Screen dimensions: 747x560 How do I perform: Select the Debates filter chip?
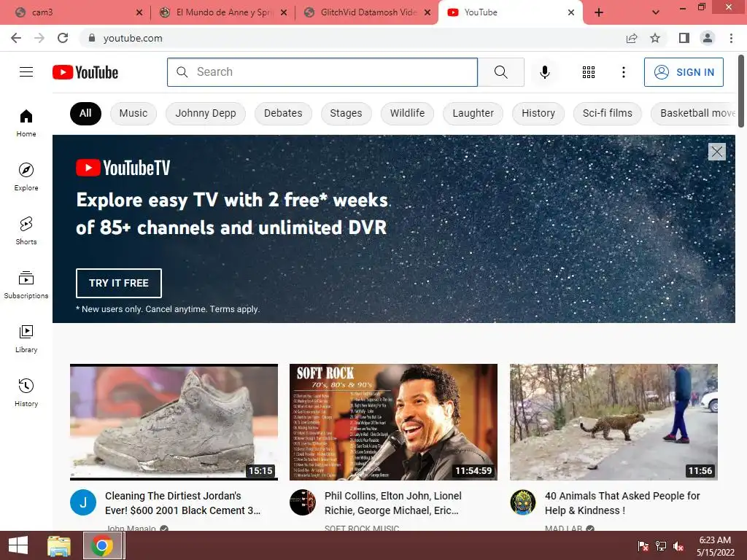(283, 113)
